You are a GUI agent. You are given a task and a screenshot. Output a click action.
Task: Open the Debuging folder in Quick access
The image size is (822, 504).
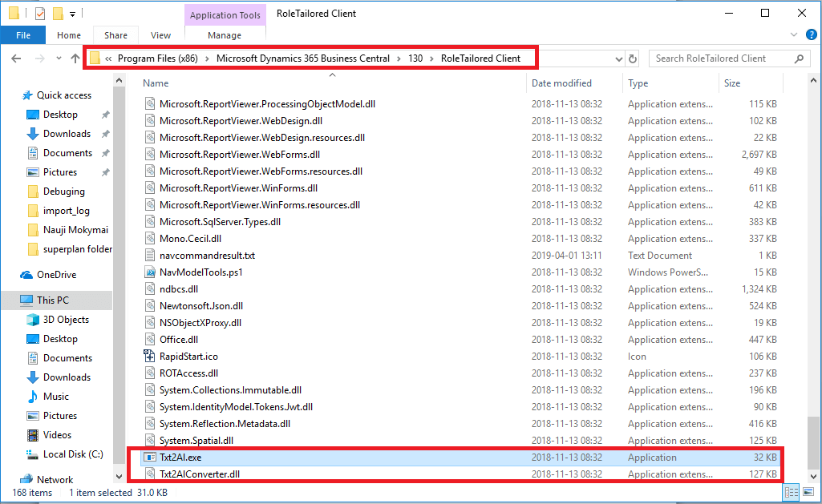coord(64,192)
